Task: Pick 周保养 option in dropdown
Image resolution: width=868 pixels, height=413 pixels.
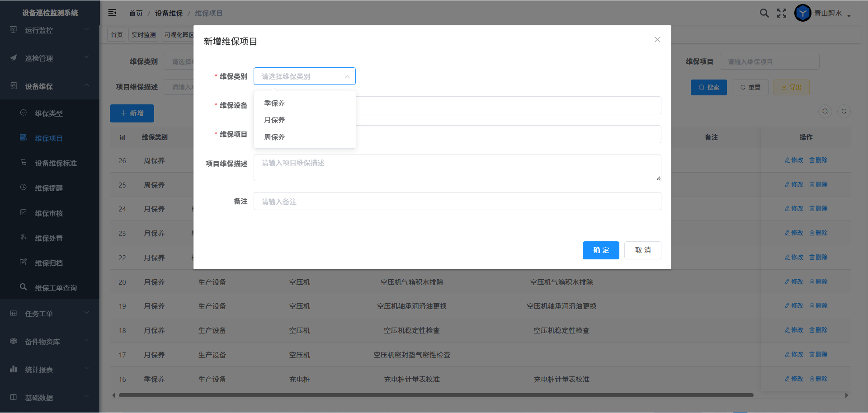Action: [274, 137]
